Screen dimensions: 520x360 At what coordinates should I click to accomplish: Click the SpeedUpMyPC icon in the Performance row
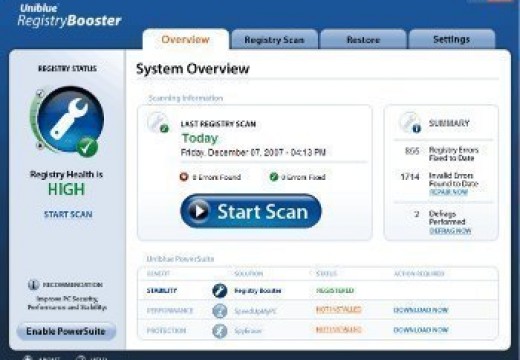(220, 311)
